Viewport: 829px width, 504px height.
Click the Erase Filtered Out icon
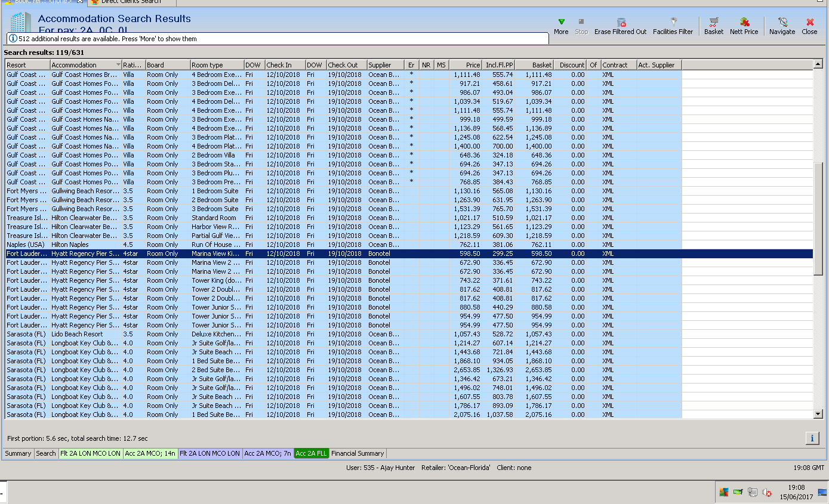coord(621,23)
